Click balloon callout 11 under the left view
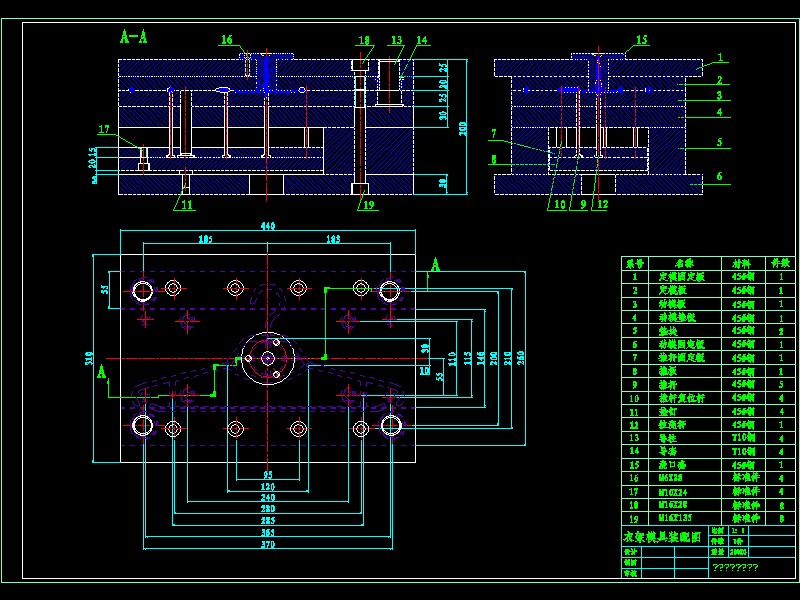Viewport: 800px width, 600px height. coord(186,206)
